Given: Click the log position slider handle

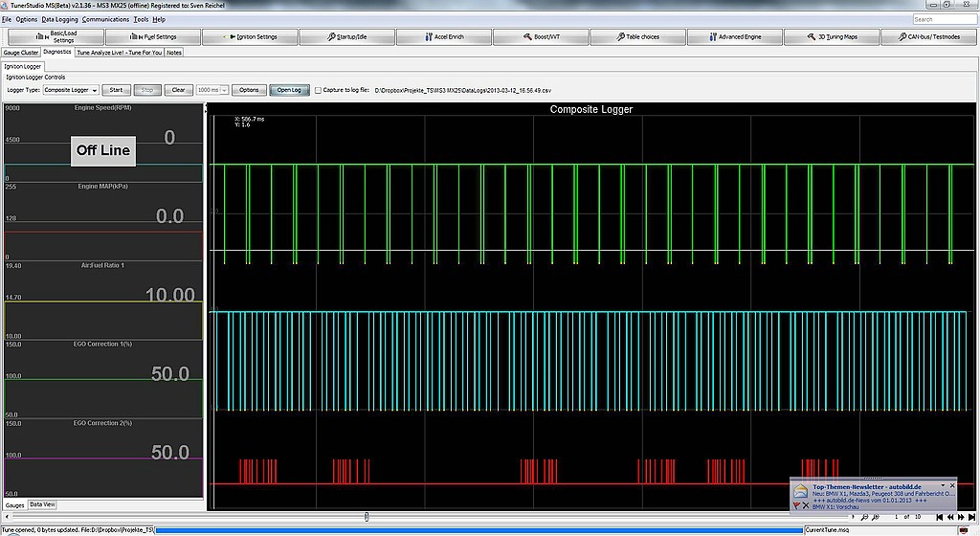Looking at the screenshot, I should [x=367, y=517].
